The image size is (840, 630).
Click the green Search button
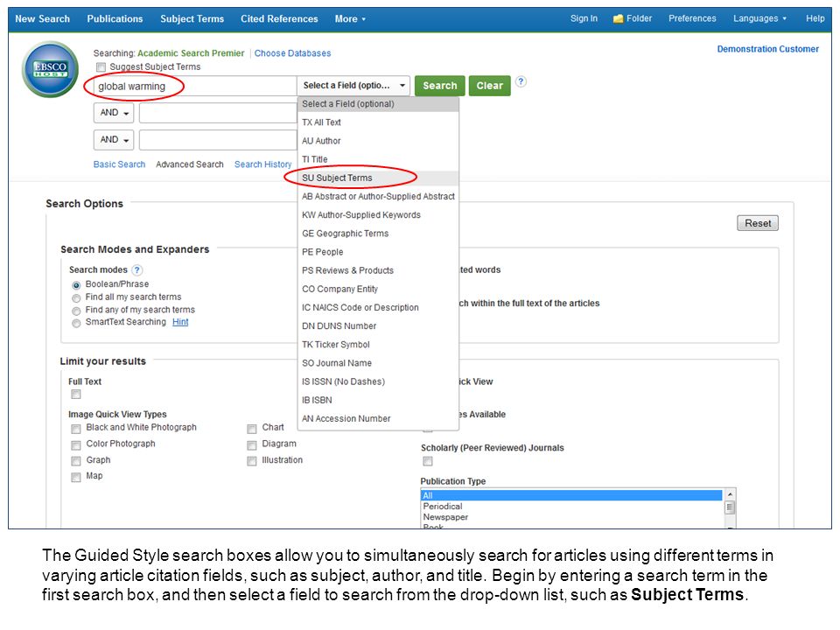[440, 86]
